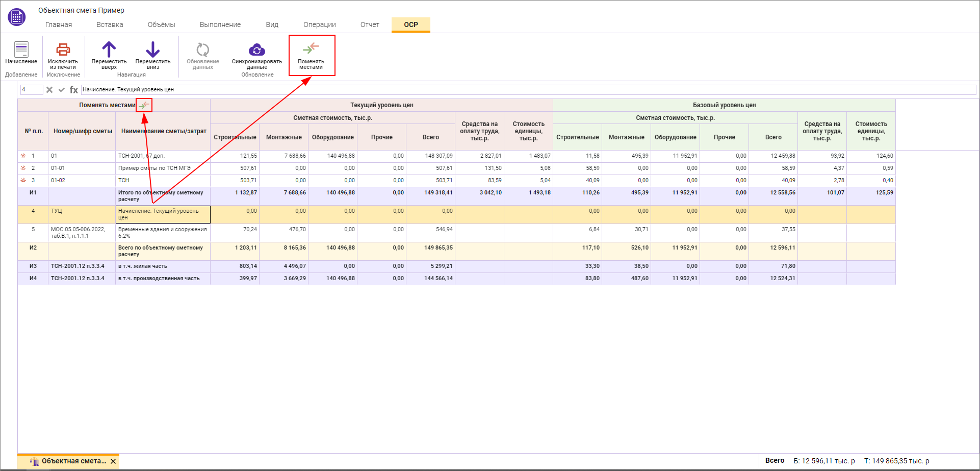Select the ОСР ribbon tab
The image size is (980, 471).
click(x=411, y=24)
